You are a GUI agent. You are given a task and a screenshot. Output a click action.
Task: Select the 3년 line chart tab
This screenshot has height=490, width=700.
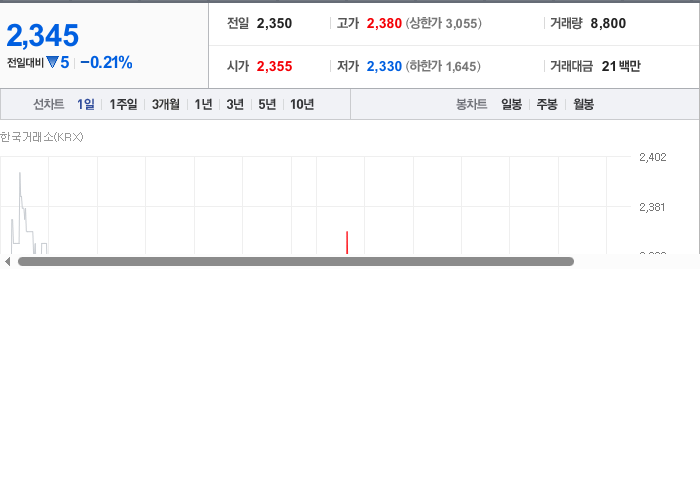[235, 104]
